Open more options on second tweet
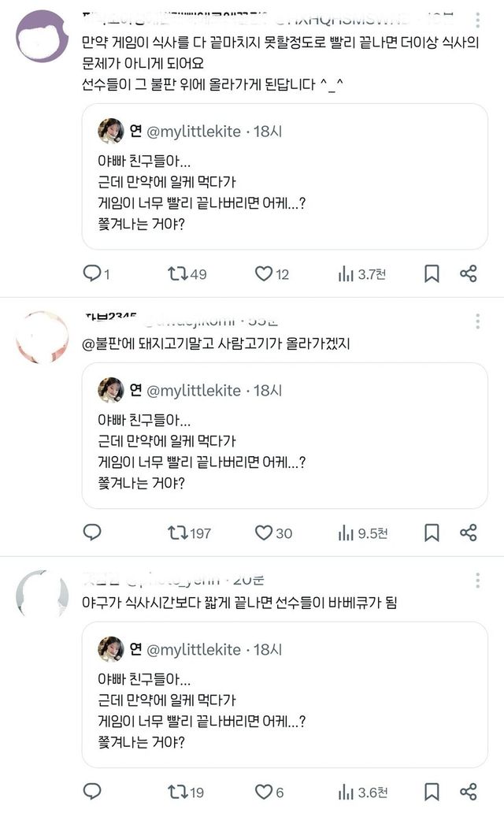Viewport: 504px width, 813px height. 476,321
